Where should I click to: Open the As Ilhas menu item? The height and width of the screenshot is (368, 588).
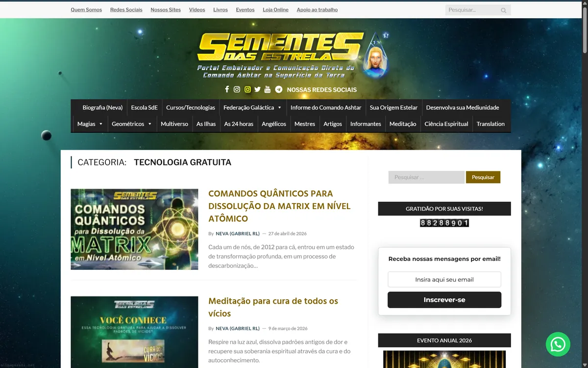(x=206, y=124)
